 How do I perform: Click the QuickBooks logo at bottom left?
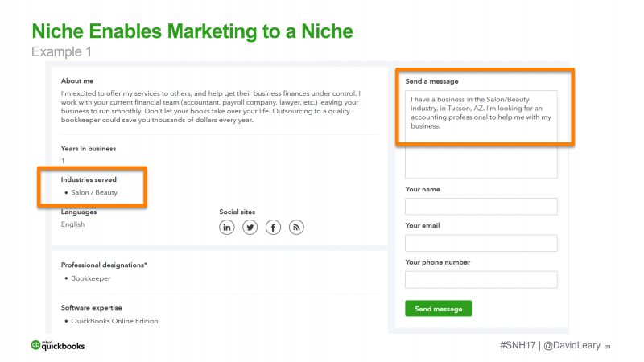click(x=57, y=345)
